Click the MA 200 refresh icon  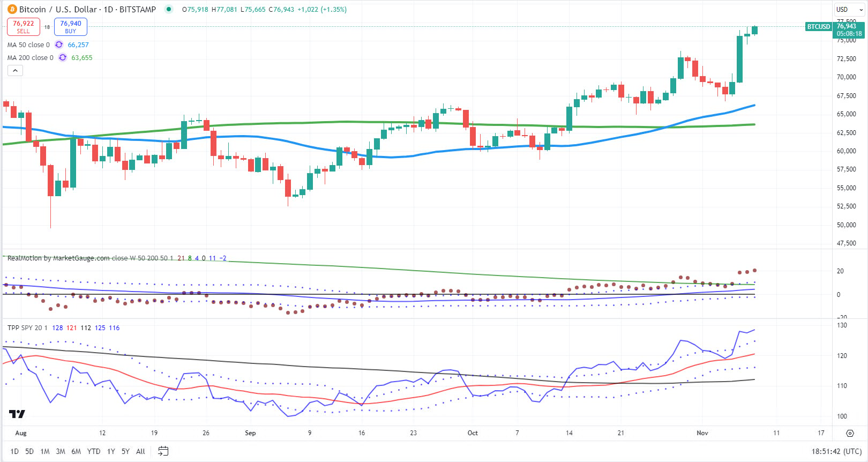[63, 57]
